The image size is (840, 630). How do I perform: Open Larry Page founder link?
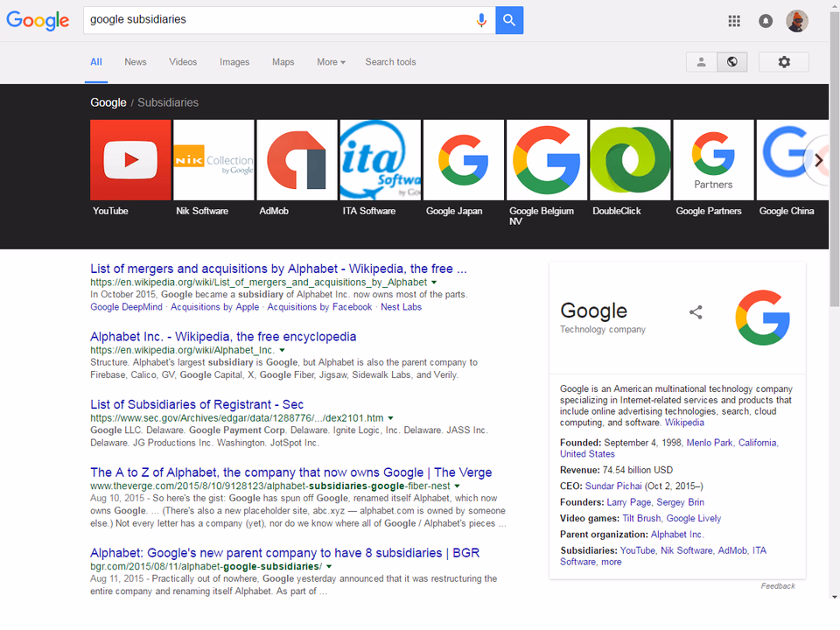tap(628, 502)
